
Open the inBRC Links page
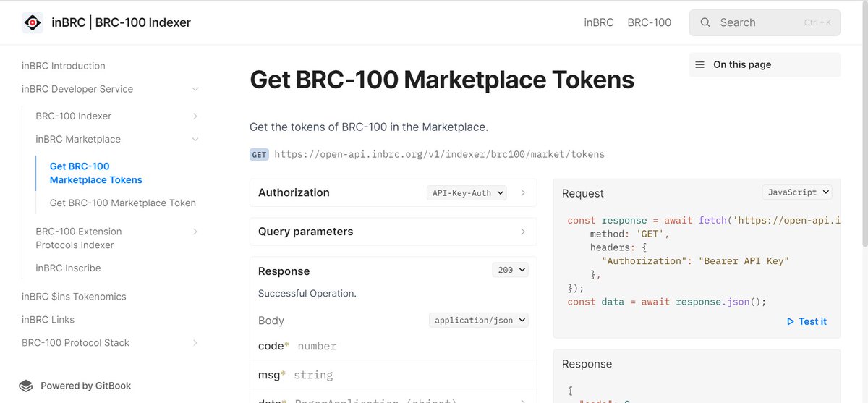coord(48,320)
